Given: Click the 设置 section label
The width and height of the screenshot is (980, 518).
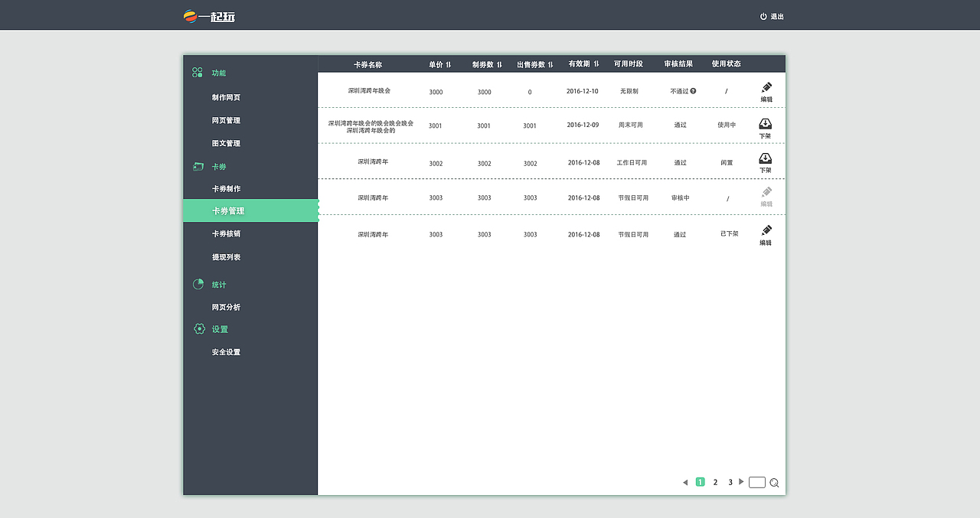Looking at the screenshot, I should [x=220, y=330].
